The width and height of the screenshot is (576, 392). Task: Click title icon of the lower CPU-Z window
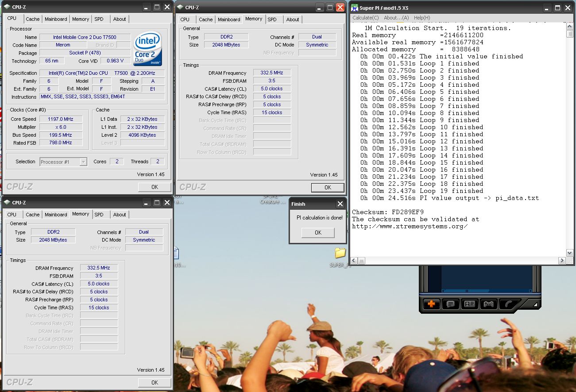pyautogui.click(x=7, y=203)
